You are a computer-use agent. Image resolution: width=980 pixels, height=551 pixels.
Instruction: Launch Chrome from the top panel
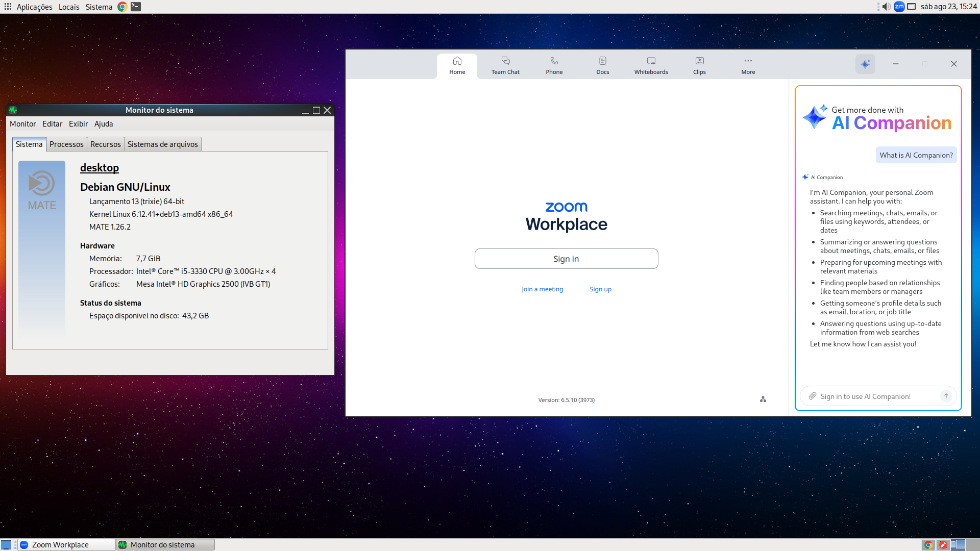122,7
